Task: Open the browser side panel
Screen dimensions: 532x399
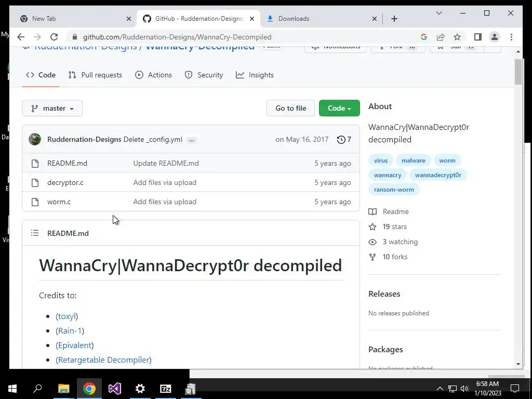Action: coord(478,37)
